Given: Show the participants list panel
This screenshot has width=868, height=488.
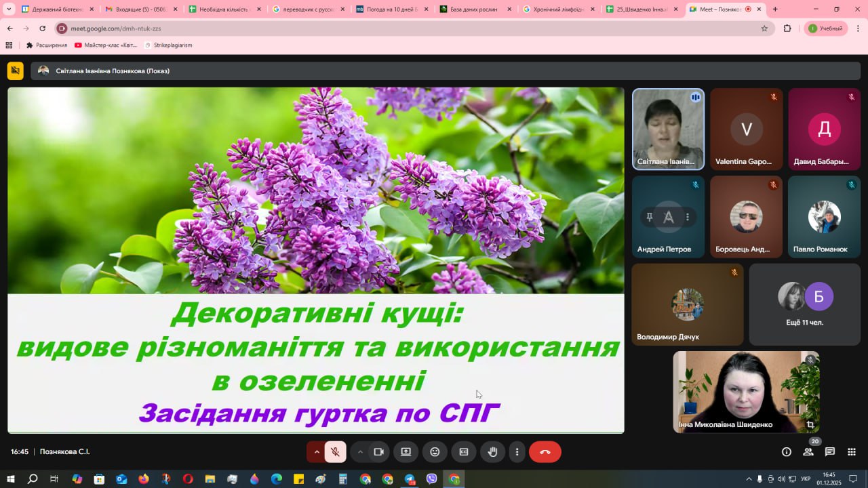Looking at the screenshot, I should (808, 452).
